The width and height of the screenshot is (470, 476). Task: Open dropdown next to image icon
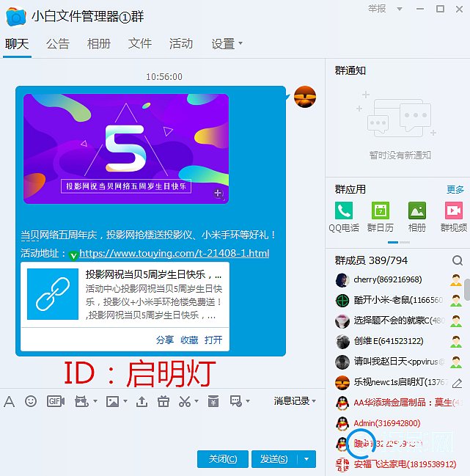tap(125, 401)
